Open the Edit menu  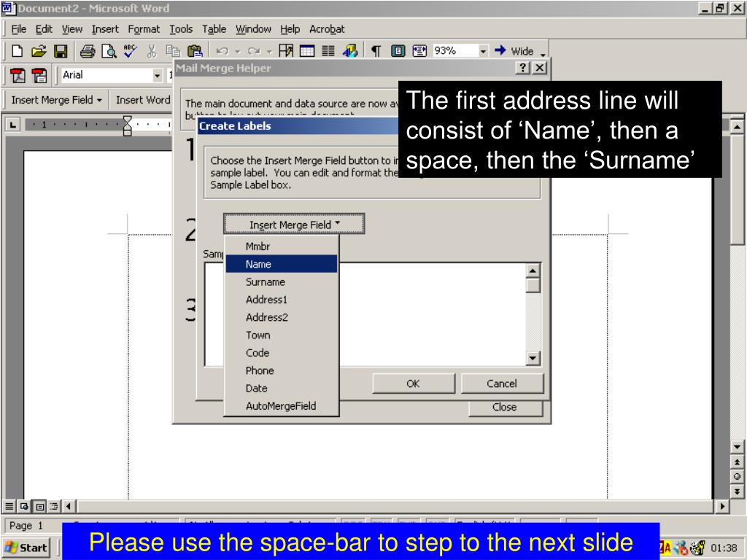tap(44, 29)
